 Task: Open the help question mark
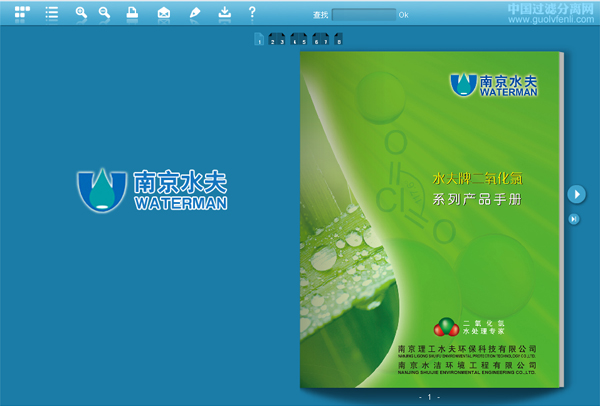[252, 12]
